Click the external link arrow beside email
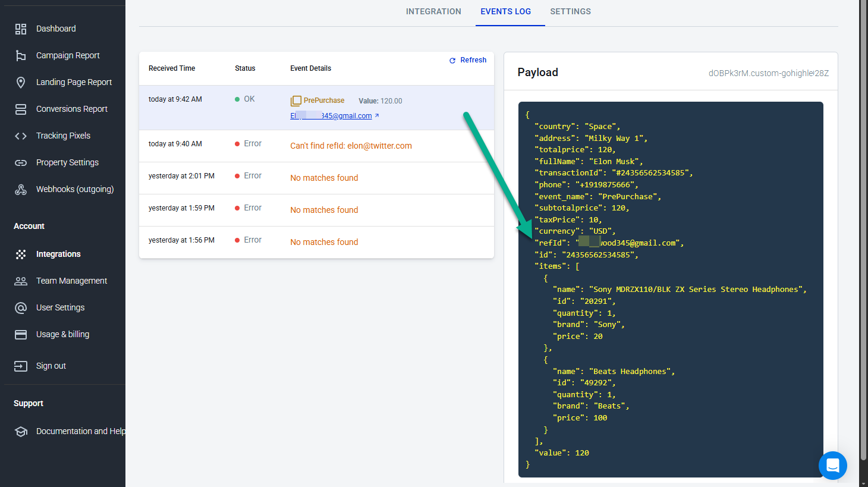The image size is (868, 487). (377, 115)
